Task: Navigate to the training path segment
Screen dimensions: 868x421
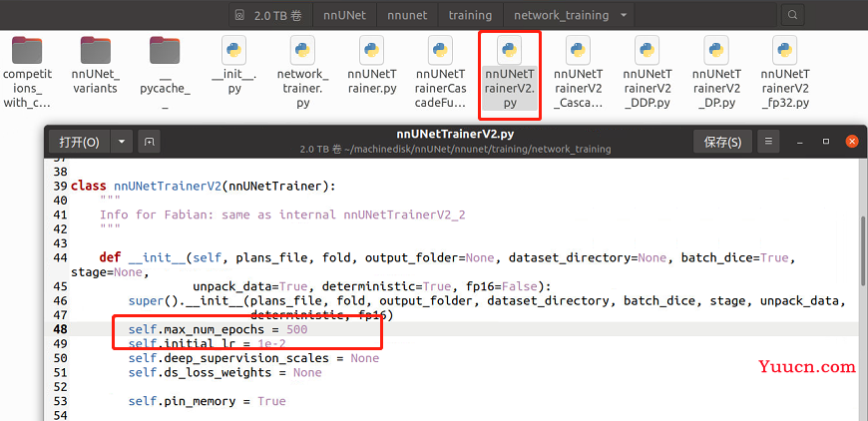Action: (x=471, y=16)
